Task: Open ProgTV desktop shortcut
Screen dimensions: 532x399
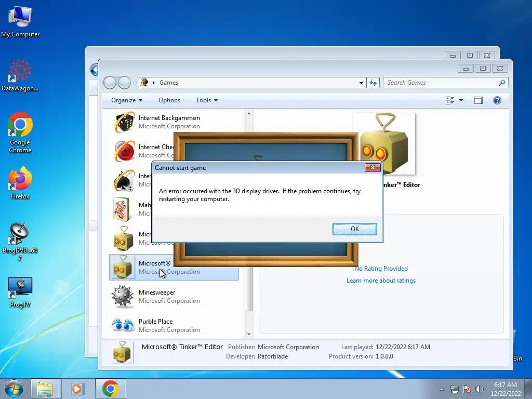Action: pos(20,292)
